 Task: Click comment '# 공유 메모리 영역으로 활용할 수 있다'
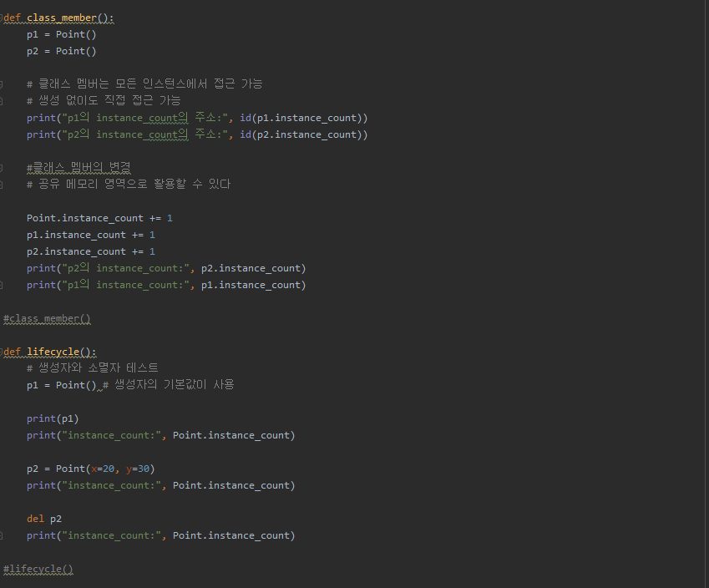tap(129, 185)
